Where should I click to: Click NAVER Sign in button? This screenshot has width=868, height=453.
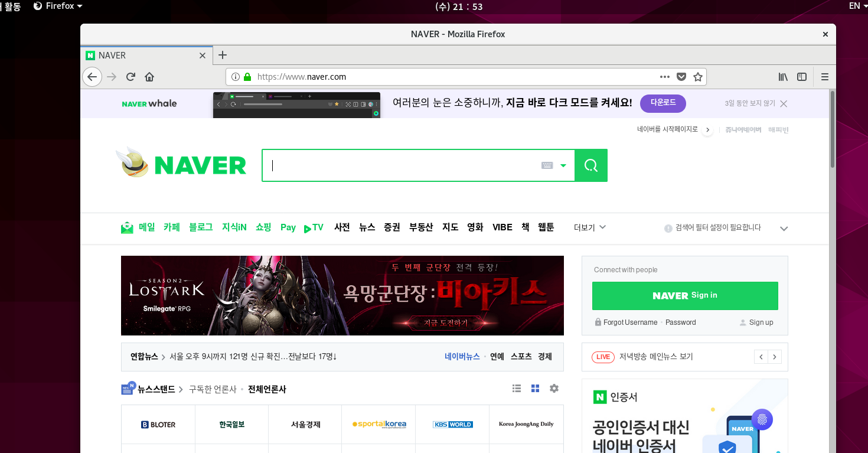685,295
